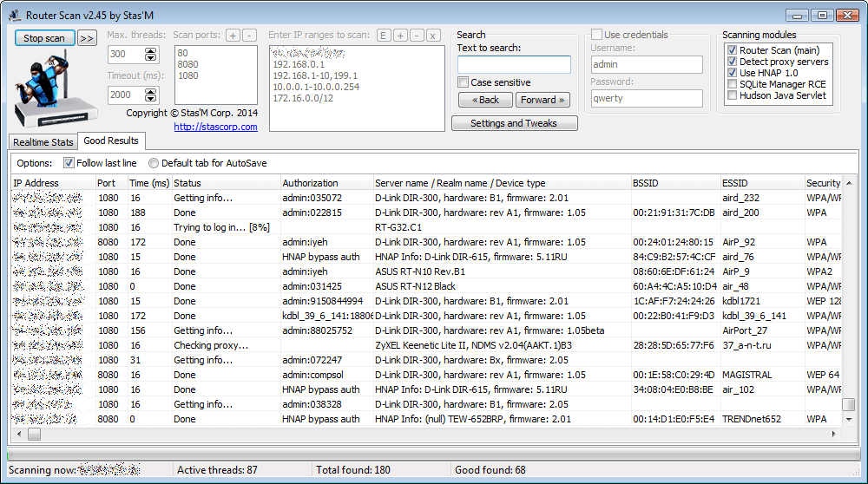Increase Max. threads with spinner up arrow
The image size is (868, 484).
coord(150,51)
